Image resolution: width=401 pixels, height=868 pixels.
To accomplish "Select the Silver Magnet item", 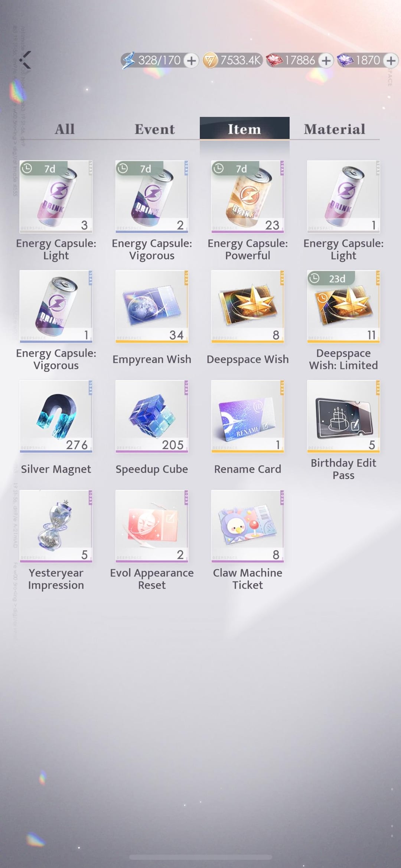I will (56, 416).
